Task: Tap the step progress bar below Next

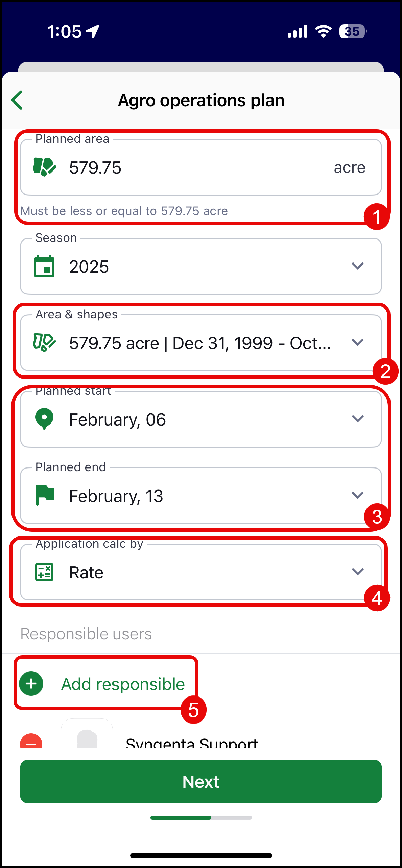Action: pyautogui.click(x=201, y=818)
